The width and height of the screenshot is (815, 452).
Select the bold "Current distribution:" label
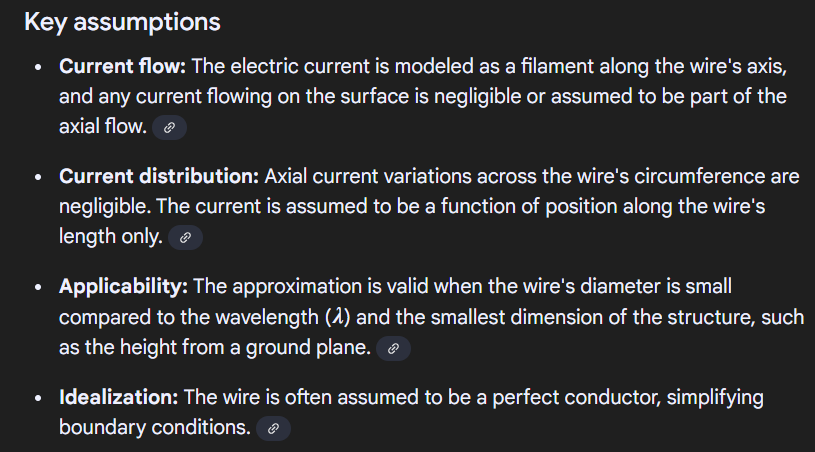coord(159,177)
